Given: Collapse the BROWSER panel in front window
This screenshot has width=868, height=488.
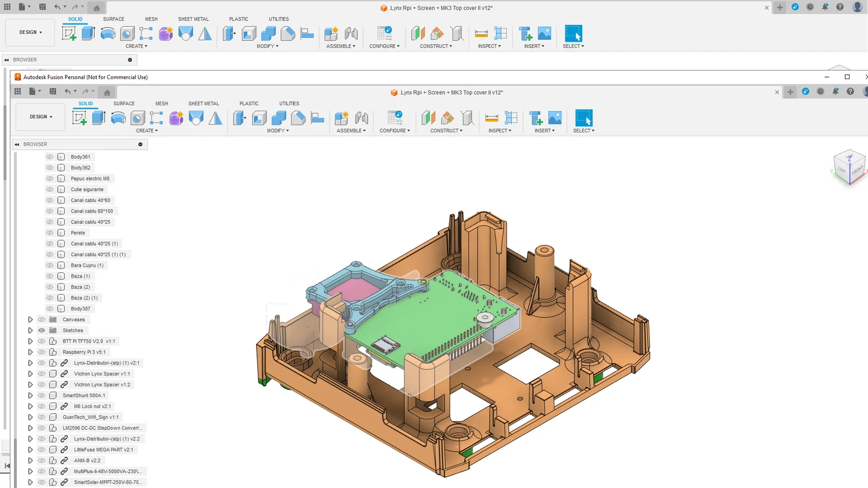Looking at the screenshot, I should click(17, 144).
